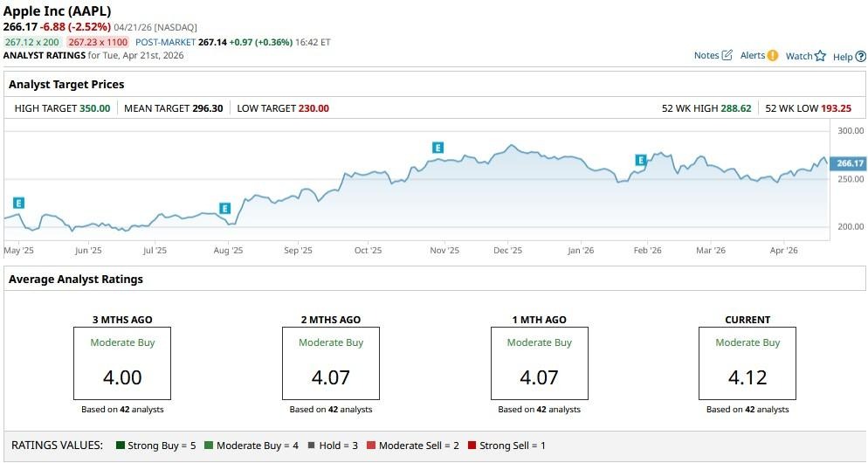Screen dimensions: 868x463
Task: Click the dark green Strong Buy swatch
Action: (x=120, y=446)
